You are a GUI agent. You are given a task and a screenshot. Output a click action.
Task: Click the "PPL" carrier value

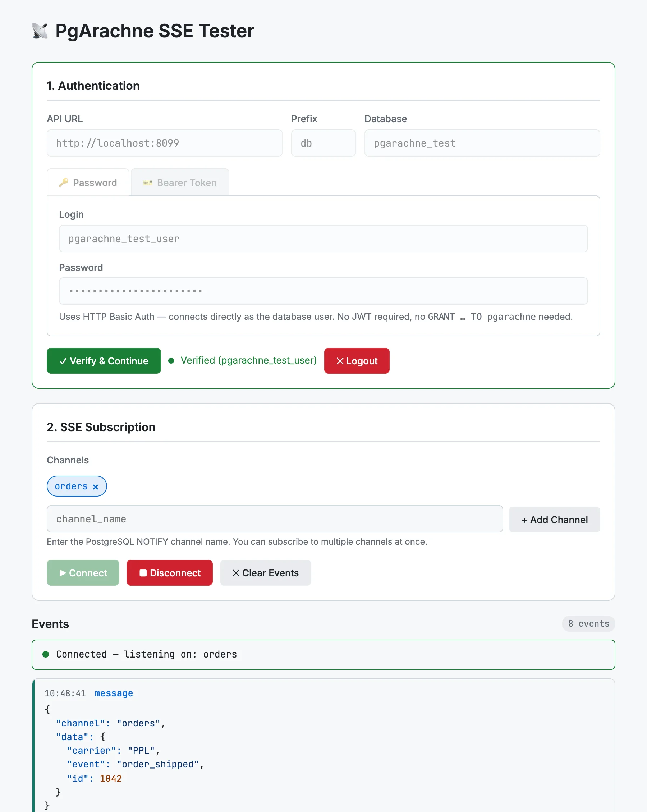[x=141, y=751]
